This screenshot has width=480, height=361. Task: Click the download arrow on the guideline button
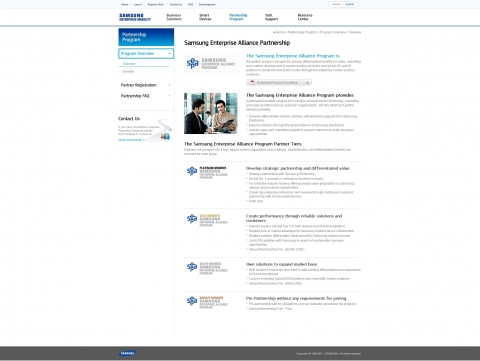click(x=308, y=82)
